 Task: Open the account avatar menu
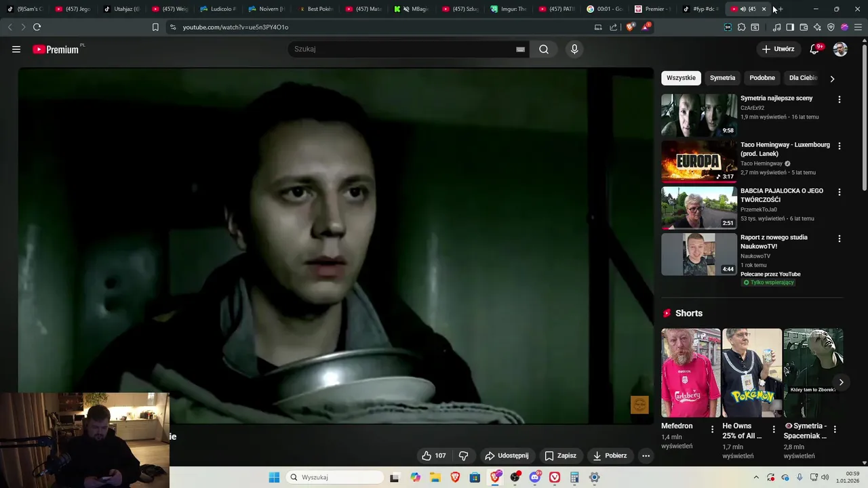[x=840, y=49]
